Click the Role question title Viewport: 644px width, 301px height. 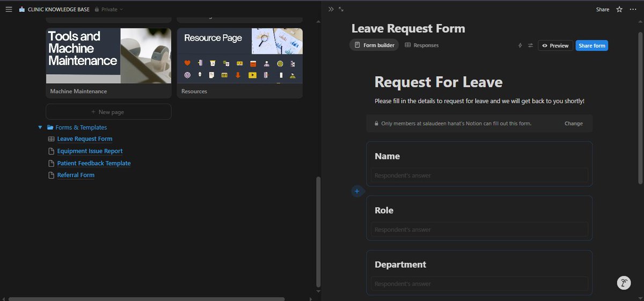[384, 210]
